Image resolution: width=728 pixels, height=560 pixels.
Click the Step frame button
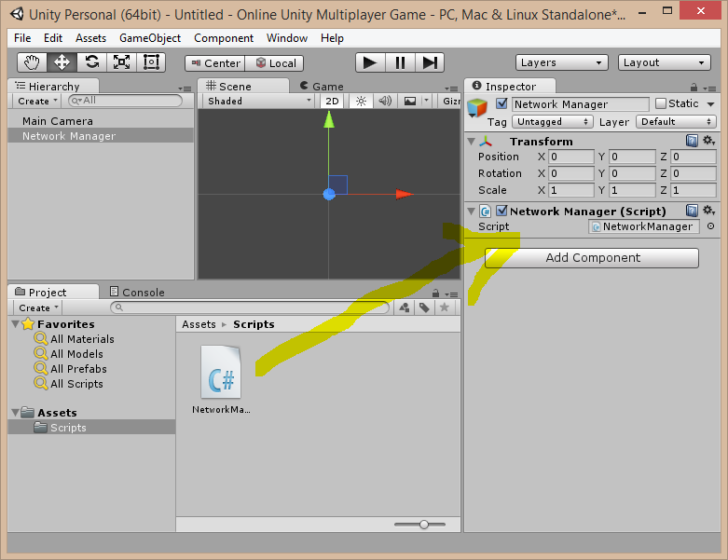(430, 62)
